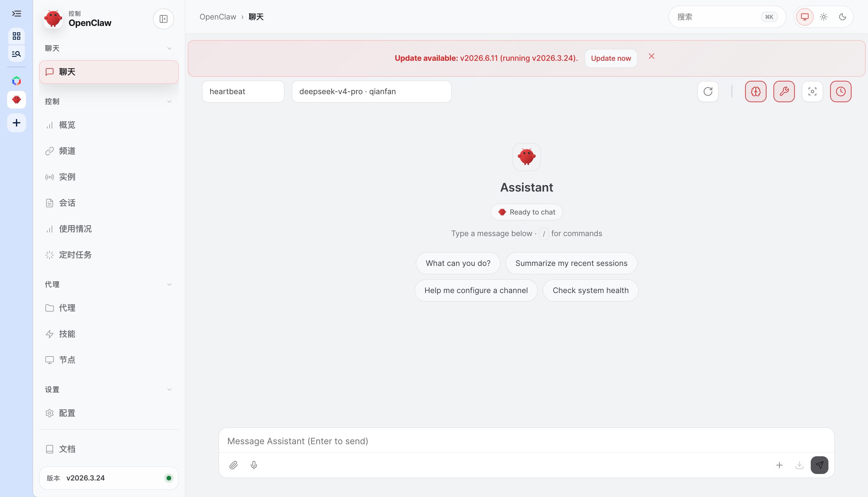Click the green status dot by version
This screenshot has height=497, width=868.
click(x=169, y=478)
